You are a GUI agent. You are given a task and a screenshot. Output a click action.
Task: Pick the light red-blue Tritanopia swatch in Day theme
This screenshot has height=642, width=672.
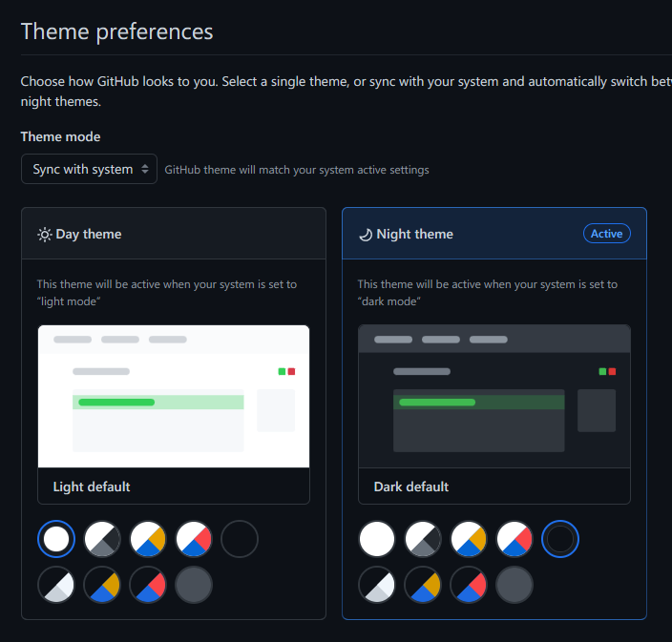(194, 539)
